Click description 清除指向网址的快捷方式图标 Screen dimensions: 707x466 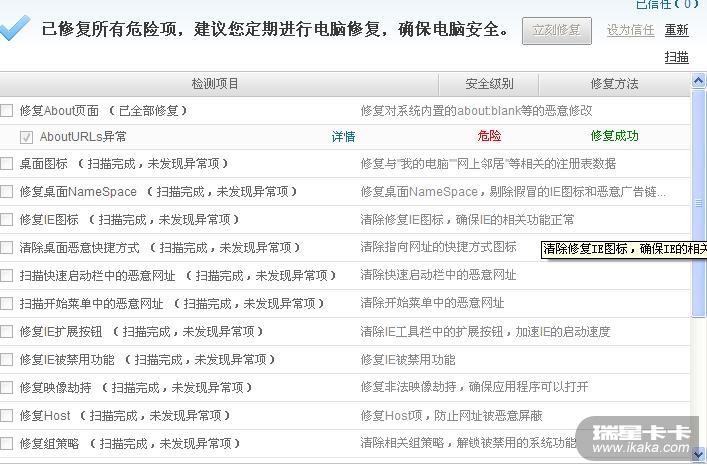[438, 247]
